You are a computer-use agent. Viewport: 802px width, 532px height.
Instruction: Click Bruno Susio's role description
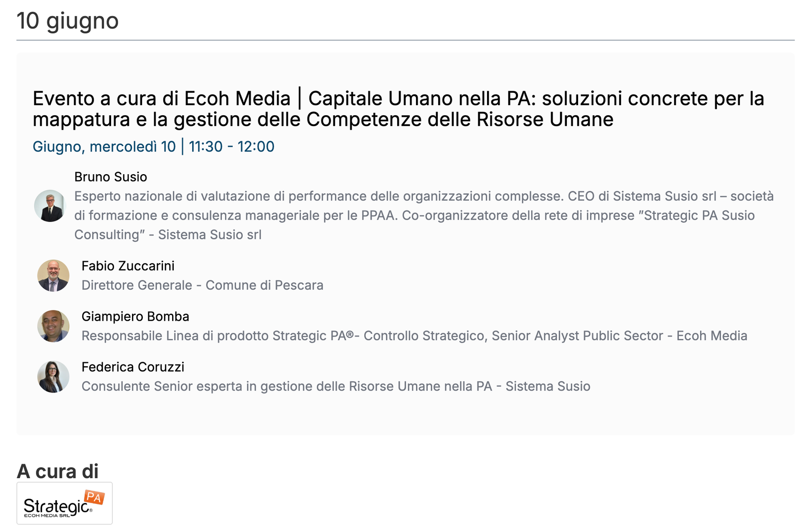pos(424,215)
